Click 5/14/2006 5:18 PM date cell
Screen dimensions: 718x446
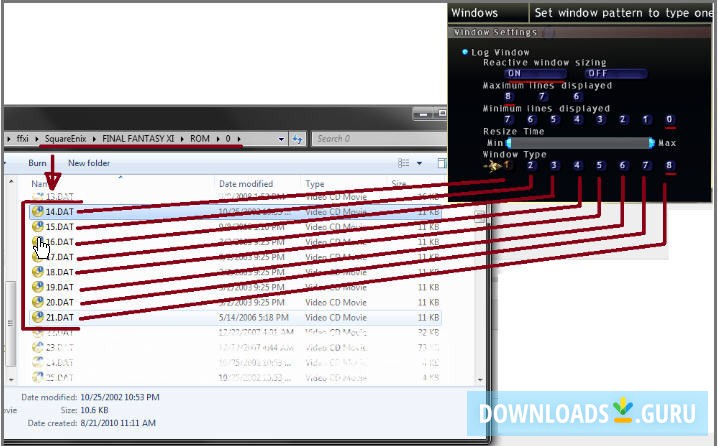pyautogui.click(x=253, y=317)
